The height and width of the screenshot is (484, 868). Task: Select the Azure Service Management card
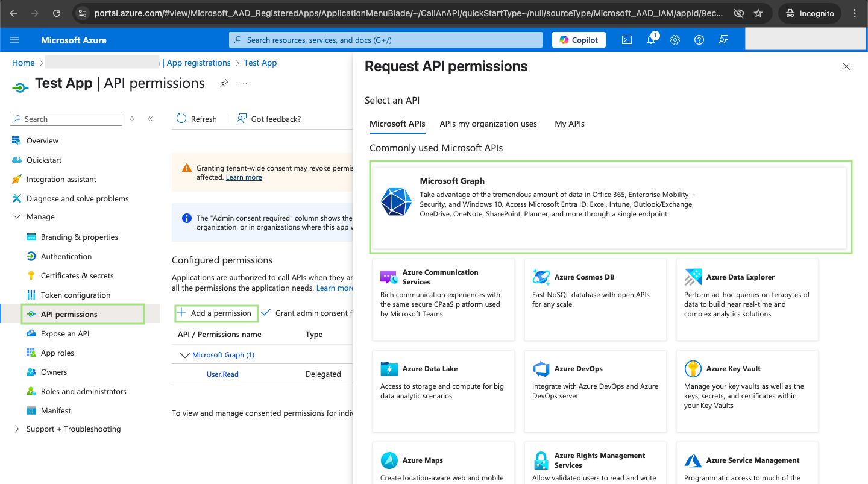point(747,463)
